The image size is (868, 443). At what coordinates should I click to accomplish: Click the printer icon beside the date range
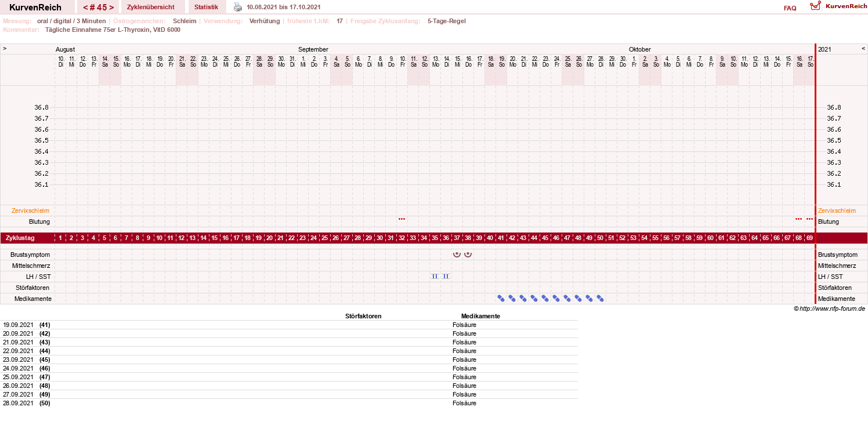point(238,7)
